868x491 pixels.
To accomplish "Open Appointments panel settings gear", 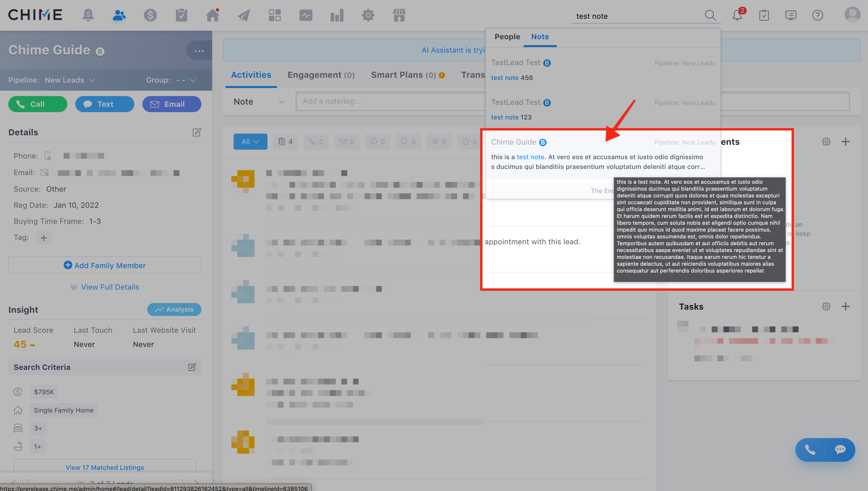I will coord(826,142).
